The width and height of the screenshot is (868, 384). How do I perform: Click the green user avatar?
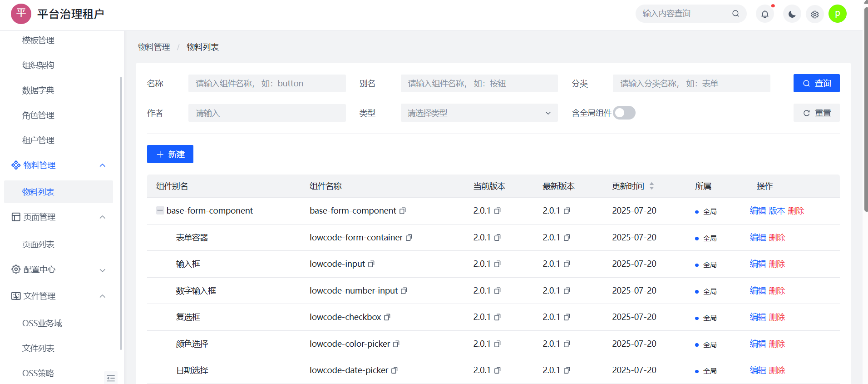click(837, 14)
